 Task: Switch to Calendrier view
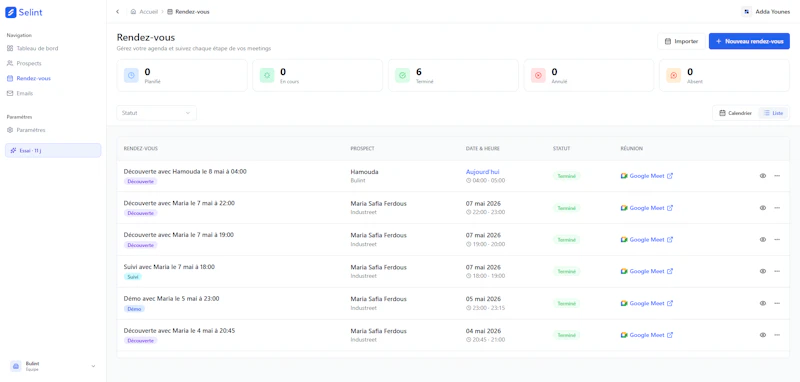pyautogui.click(x=735, y=113)
